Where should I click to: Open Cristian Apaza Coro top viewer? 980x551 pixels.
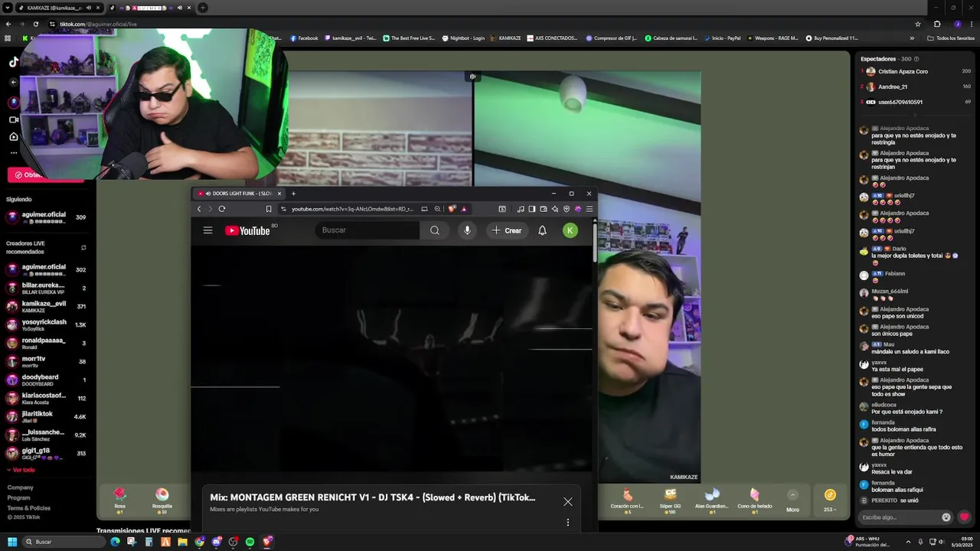916,71
